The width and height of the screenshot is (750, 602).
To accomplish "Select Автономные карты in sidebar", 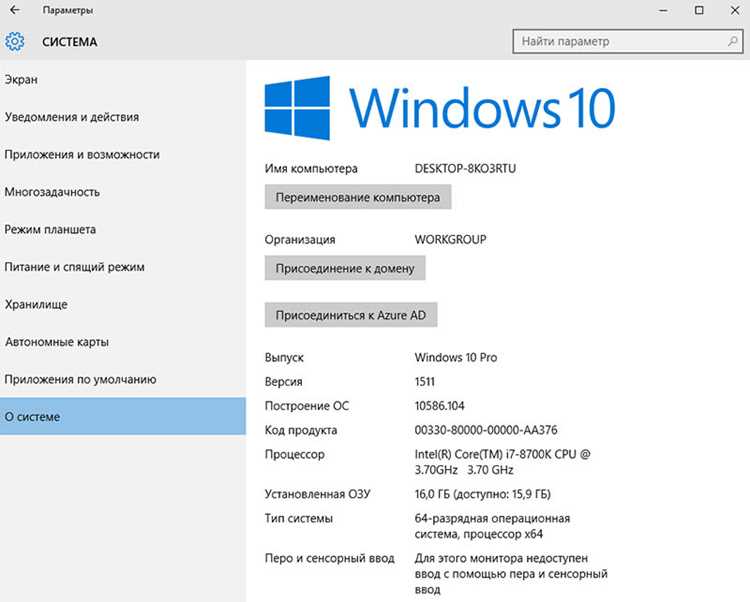I will 123,342.
